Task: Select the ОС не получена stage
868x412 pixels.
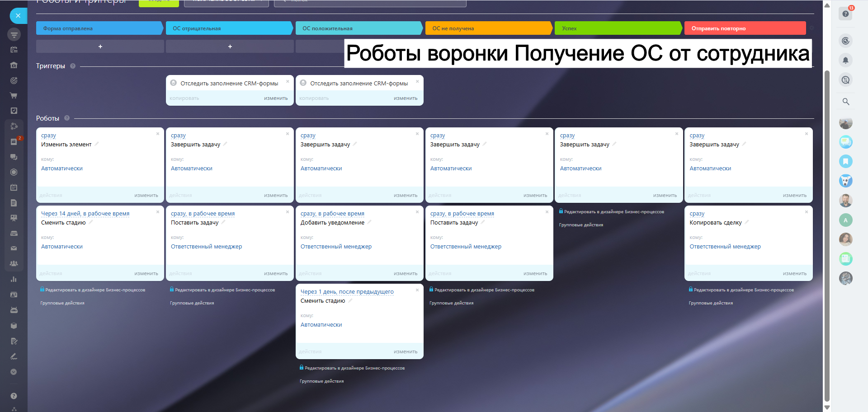Action: [x=489, y=28]
